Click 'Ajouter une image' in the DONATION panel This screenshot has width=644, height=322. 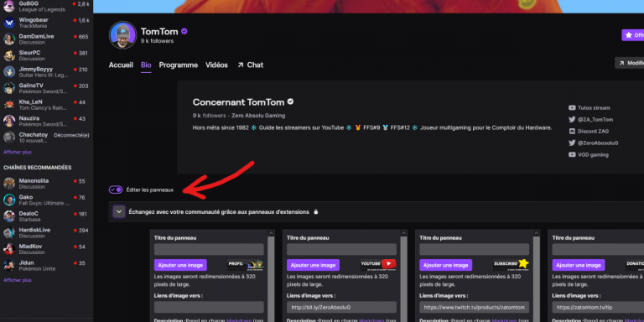click(x=579, y=265)
